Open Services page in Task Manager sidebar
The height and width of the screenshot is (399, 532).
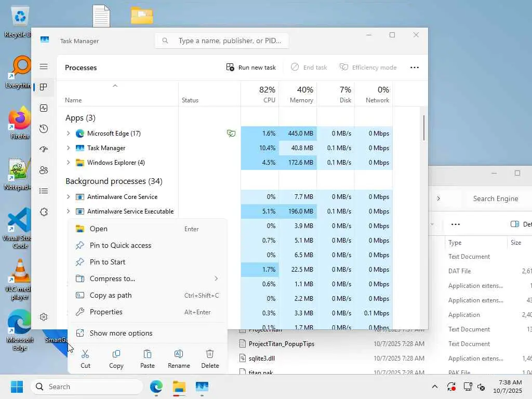tap(44, 212)
